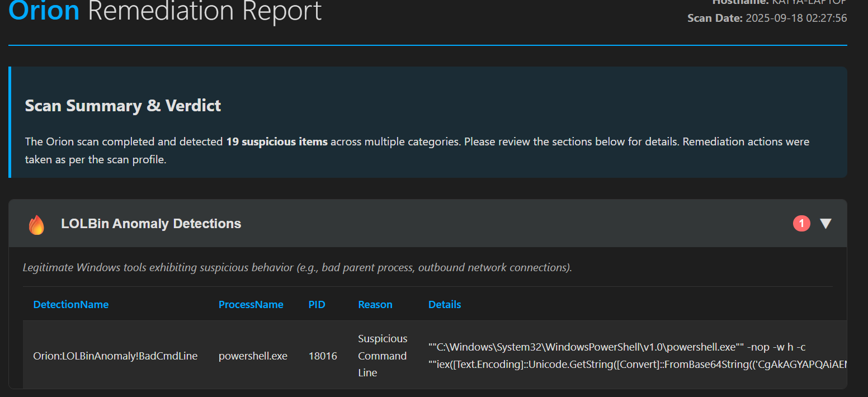The width and height of the screenshot is (868, 397).
Task: Click the red detection count badge
Action: 801,224
